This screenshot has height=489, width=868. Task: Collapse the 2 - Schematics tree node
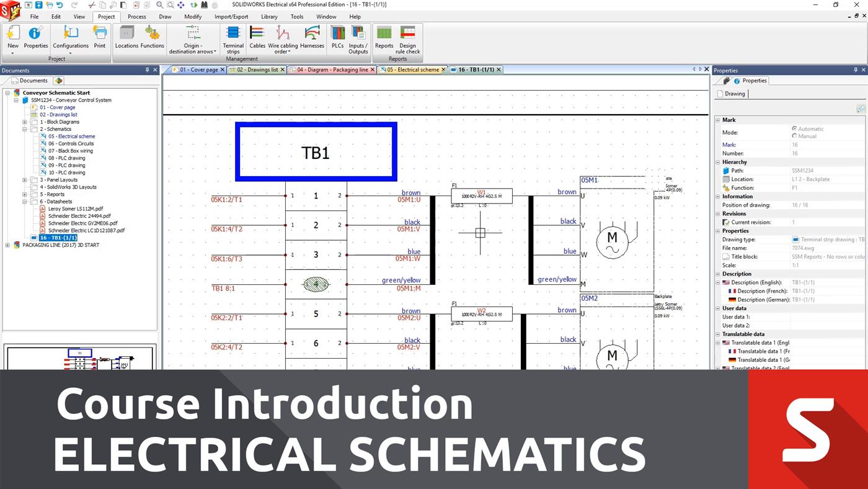25,129
